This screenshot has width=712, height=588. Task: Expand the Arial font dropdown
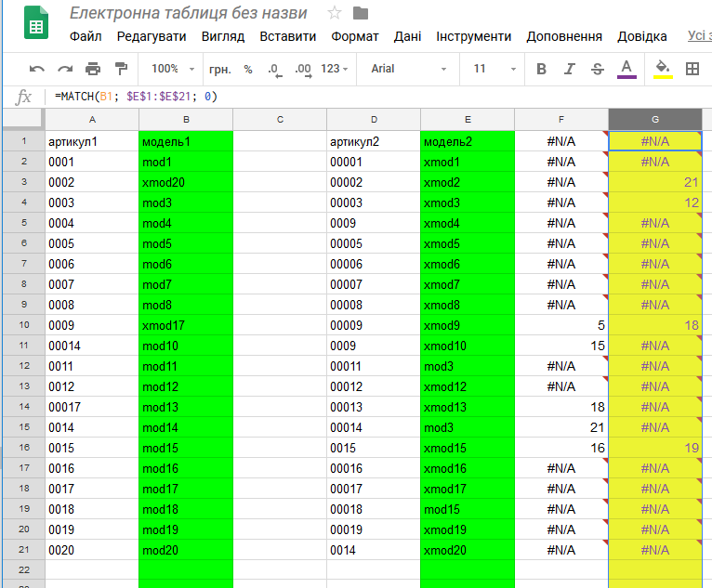[x=408, y=69]
